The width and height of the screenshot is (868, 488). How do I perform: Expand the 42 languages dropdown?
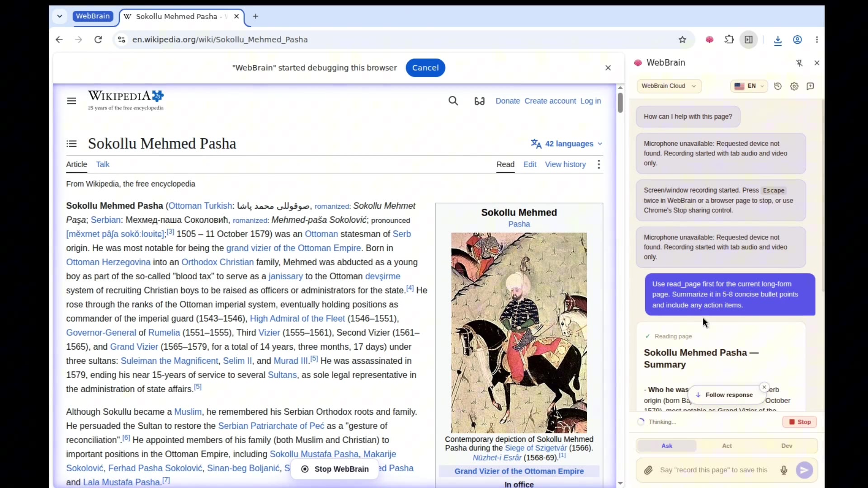(567, 144)
